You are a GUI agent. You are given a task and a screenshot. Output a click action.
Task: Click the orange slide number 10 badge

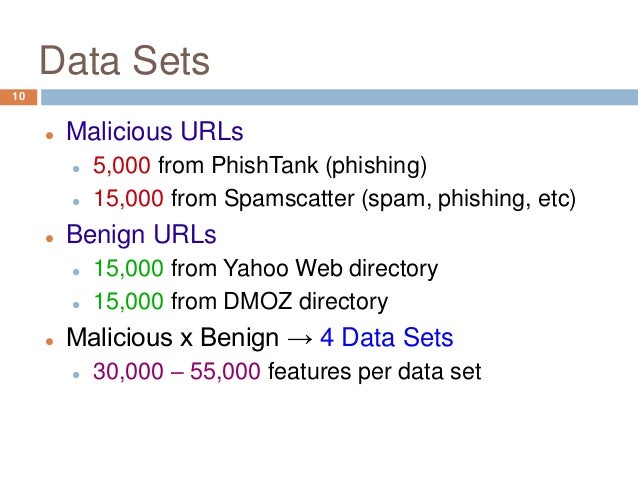(x=18, y=97)
